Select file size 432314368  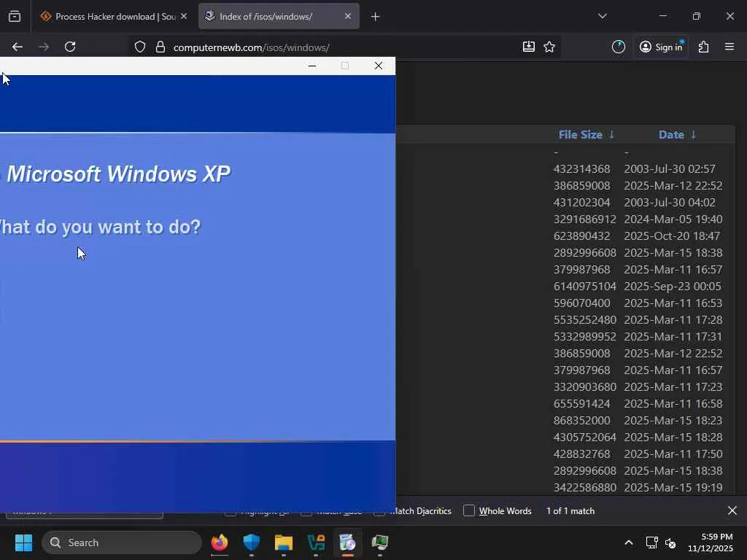(581, 169)
